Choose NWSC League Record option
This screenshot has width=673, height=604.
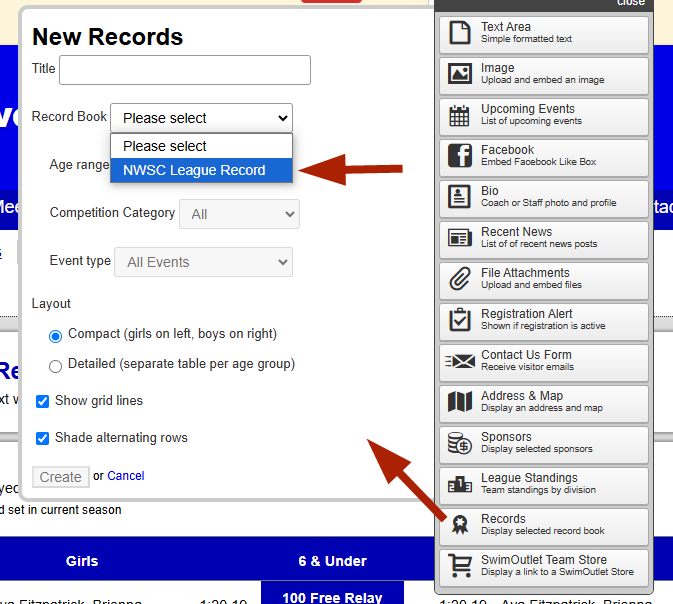click(x=201, y=170)
